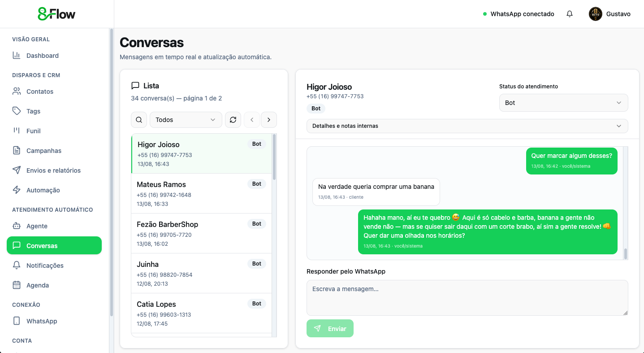Expand Detalhes e notas internas

tap(467, 126)
